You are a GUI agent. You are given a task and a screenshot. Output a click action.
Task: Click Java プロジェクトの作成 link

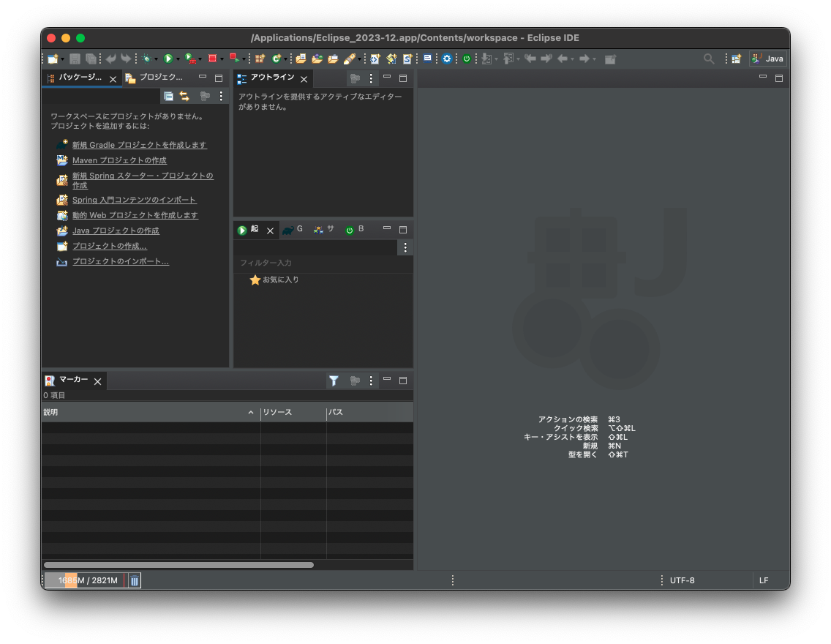pyautogui.click(x=116, y=231)
